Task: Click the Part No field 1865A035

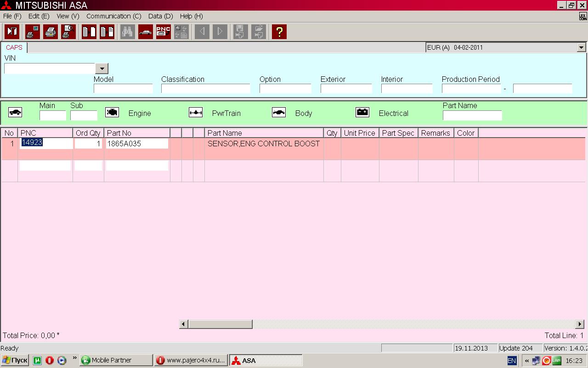Action: click(x=136, y=144)
